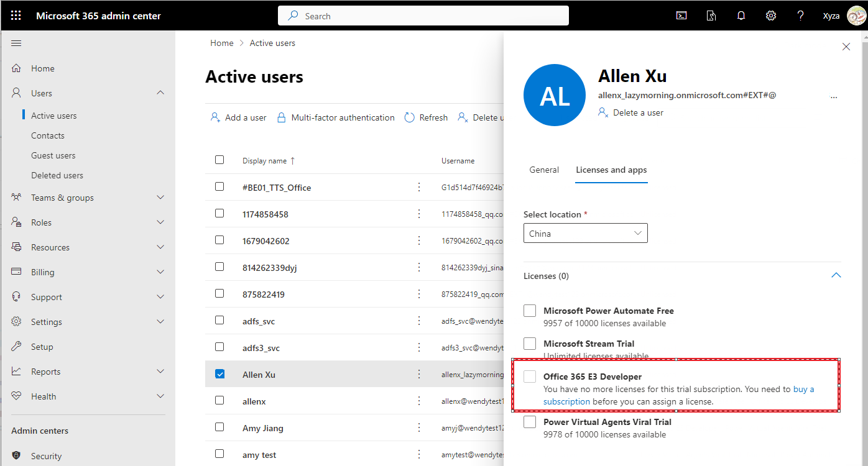Follow the buy a subscription link

[678, 395]
